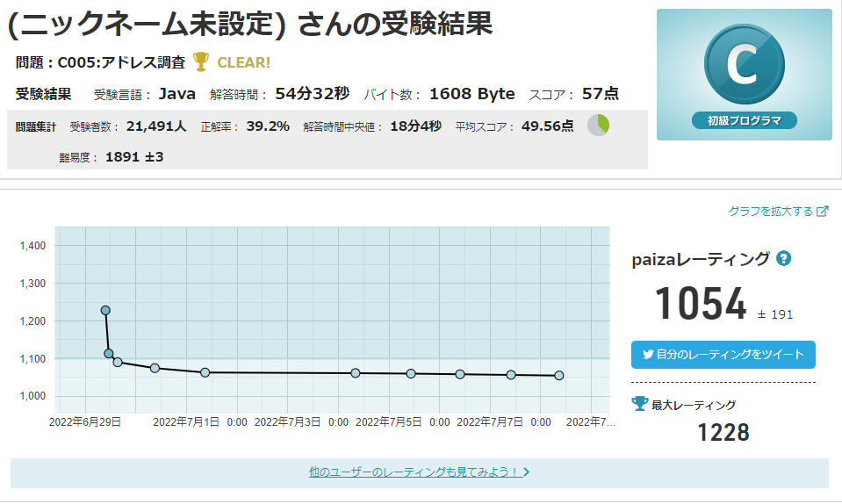Select the highest data point on the graph
Screen dimensions: 842x504
(105, 310)
